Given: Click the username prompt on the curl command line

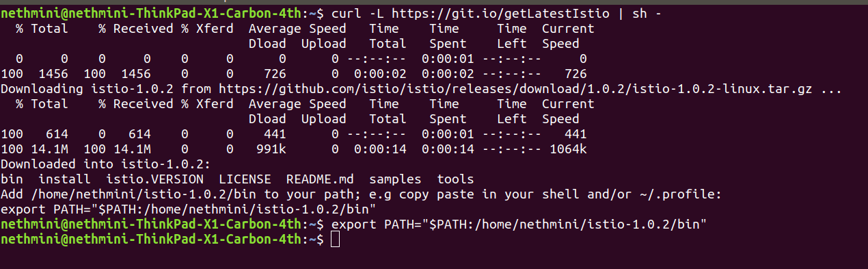Looking at the screenshot, I should tap(151, 14).
